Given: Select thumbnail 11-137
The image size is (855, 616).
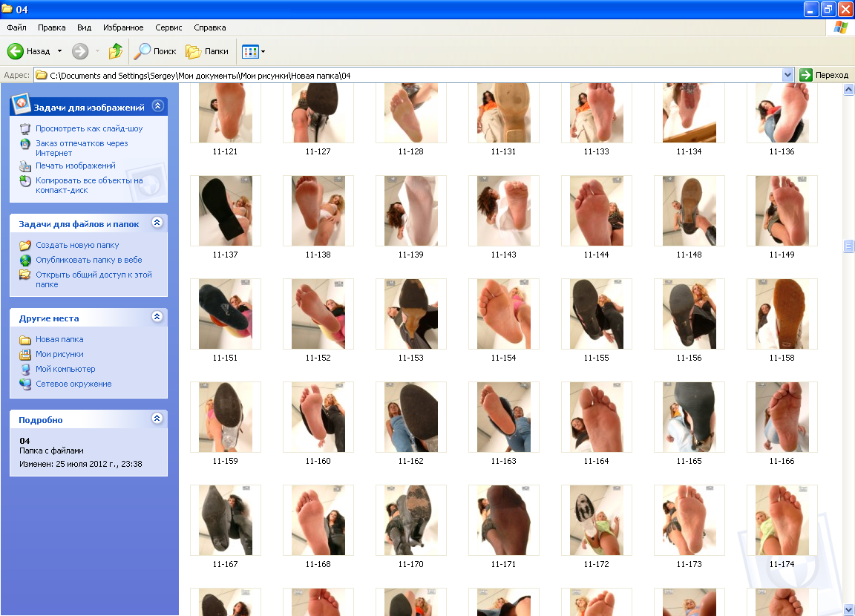Looking at the screenshot, I should [x=225, y=211].
